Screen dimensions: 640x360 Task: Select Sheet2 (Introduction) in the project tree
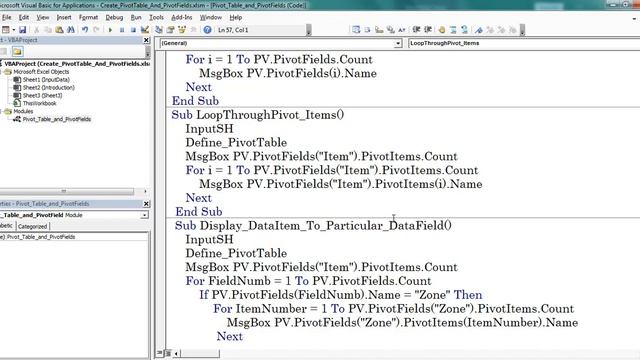[49, 87]
